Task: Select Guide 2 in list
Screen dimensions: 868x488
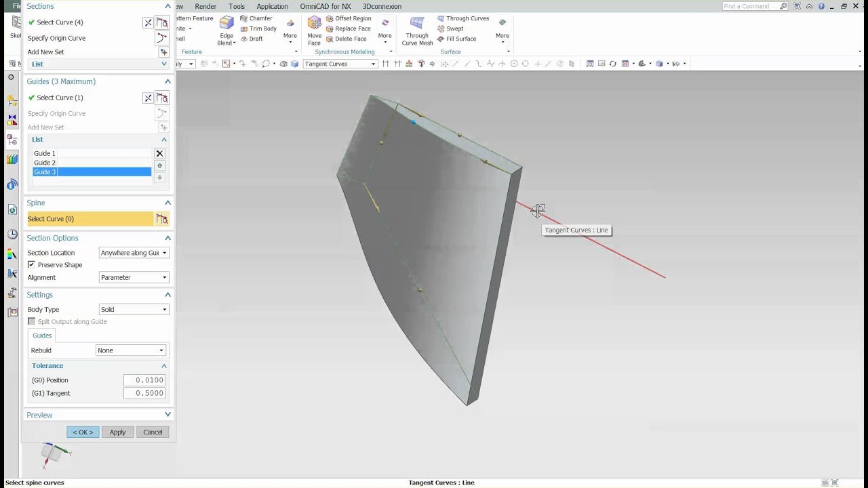Action: (92, 163)
